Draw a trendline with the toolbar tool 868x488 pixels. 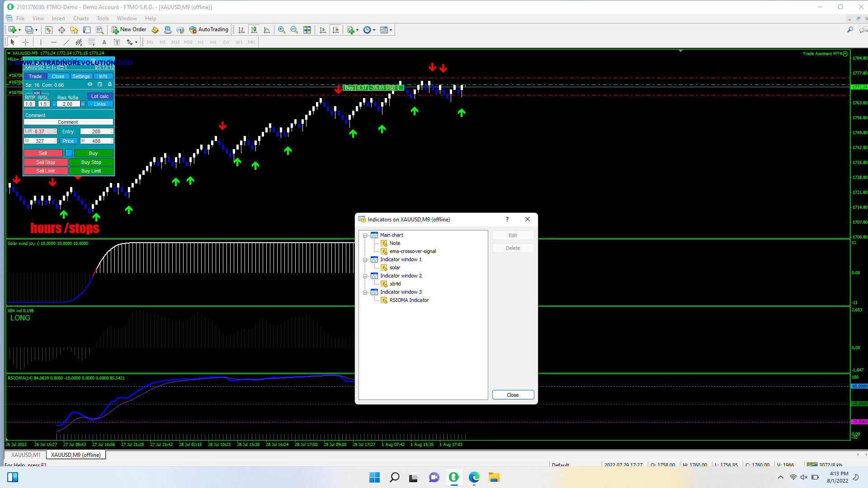click(66, 42)
